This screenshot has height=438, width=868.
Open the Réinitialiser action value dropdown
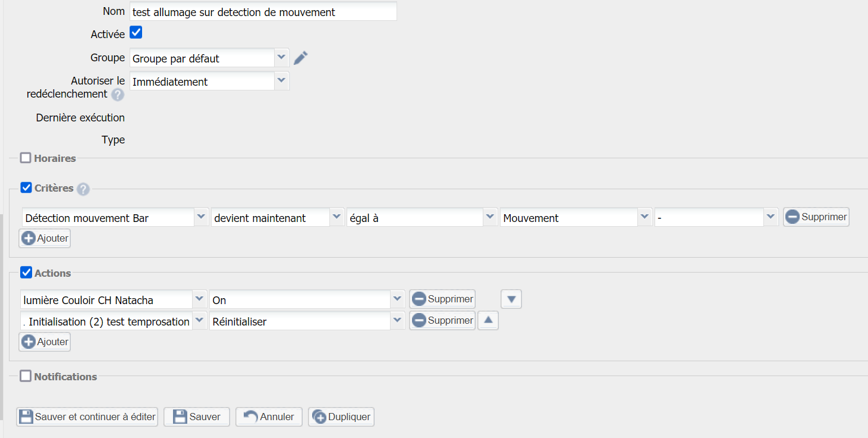point(397,321)
